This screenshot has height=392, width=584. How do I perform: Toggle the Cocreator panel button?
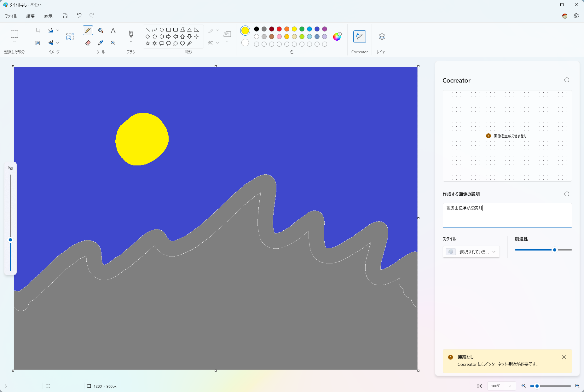(x=360, y=37)
